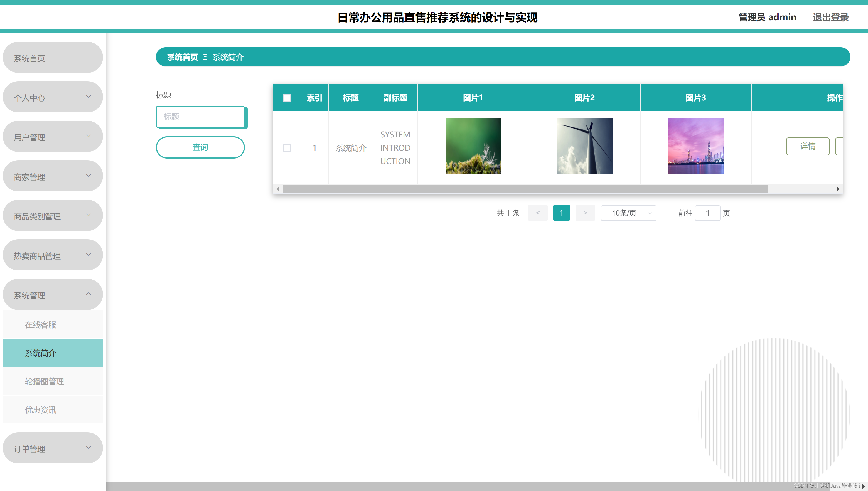This screenshot has height=491, width=868.
Task: Click the 详情 button in table row
Action: pos(807,146)
